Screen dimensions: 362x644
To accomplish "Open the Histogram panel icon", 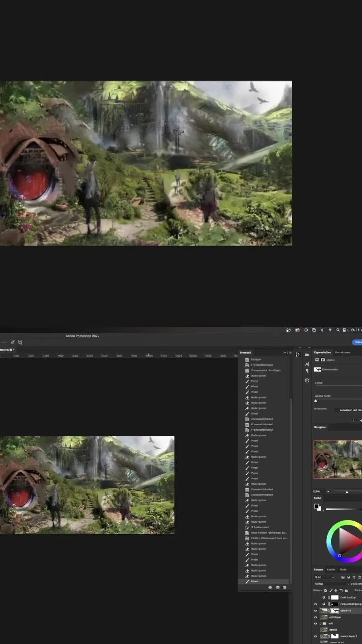I will 307,355.
